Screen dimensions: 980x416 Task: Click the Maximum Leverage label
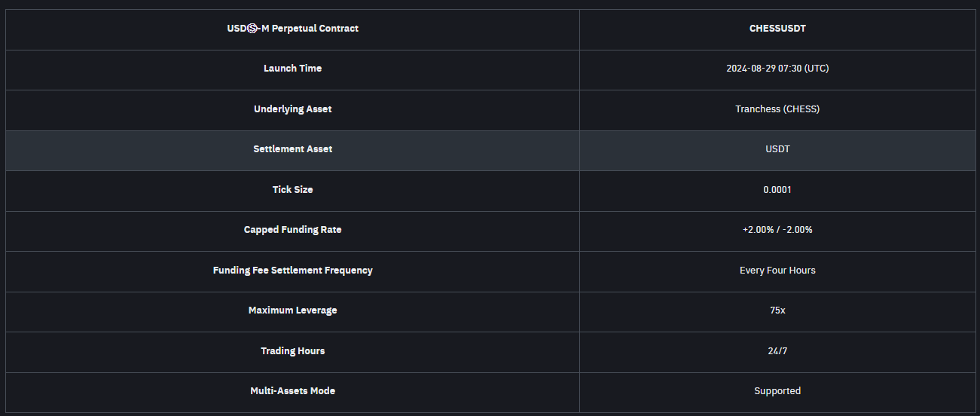click(x=292, y=310)
